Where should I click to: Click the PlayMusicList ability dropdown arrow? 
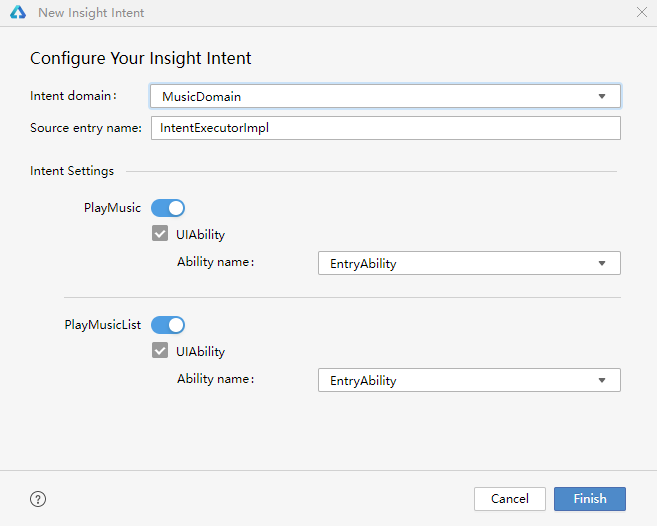click(602, 381)
